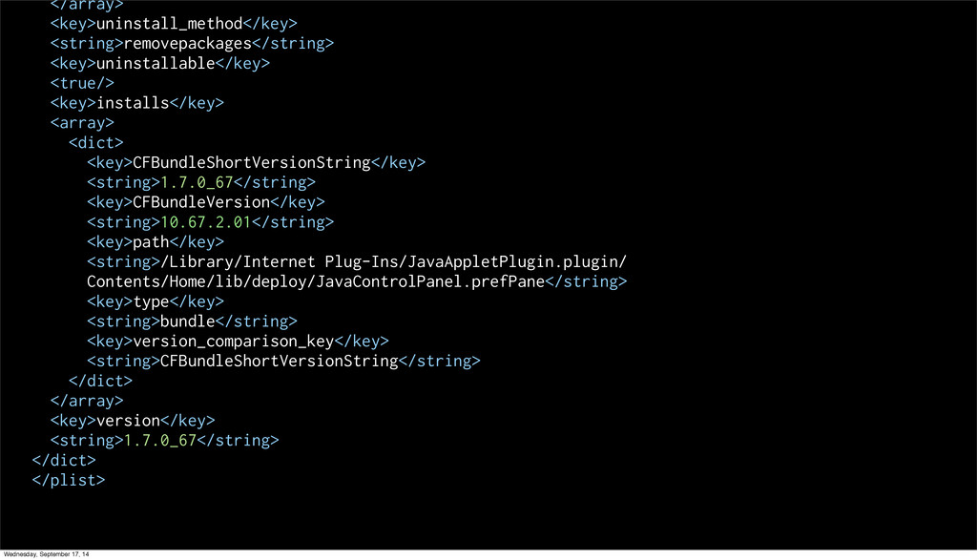Click the removepackages string value
Viewport: 977px width, 560px height.
click(188, 43)
